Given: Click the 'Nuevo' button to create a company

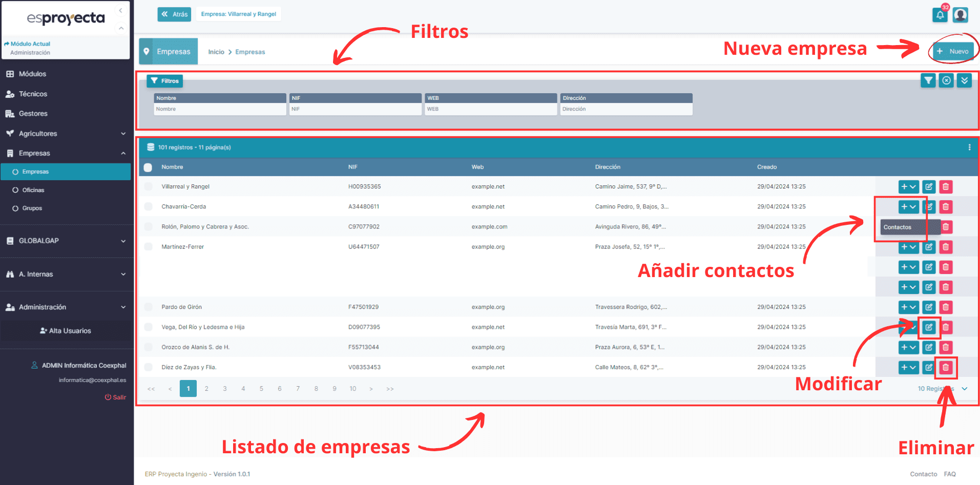Looking at the screenshot, I should click(x=953, y=51).
